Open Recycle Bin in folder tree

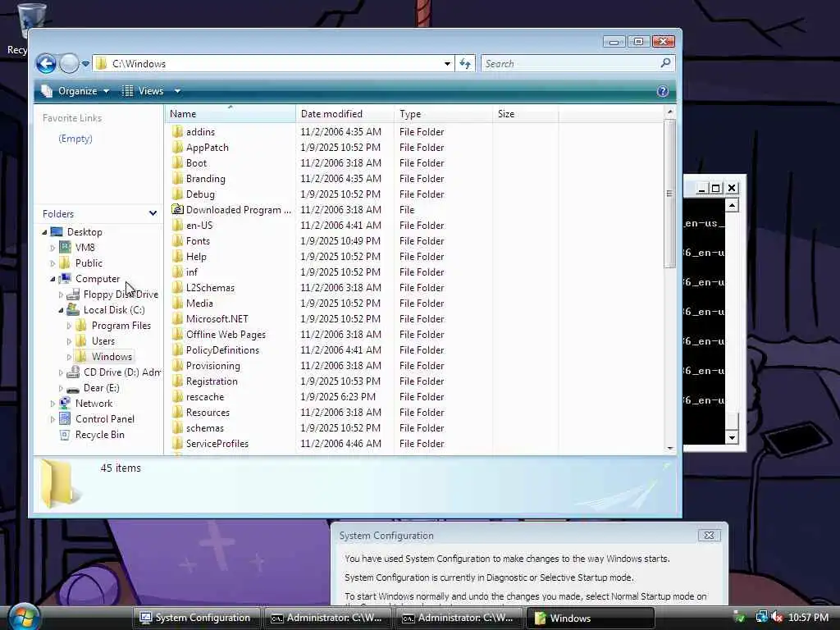pos(99,435)
